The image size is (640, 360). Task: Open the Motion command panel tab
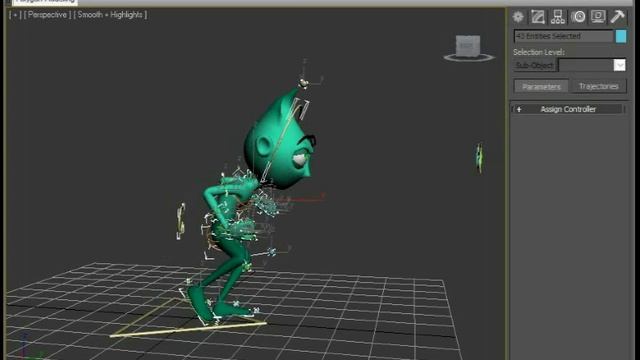click(578, 17)
